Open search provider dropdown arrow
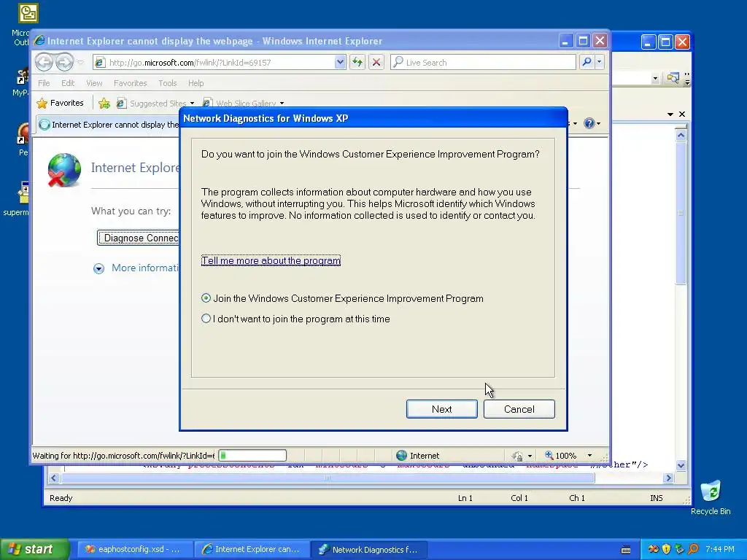This screenshot has width=747, height=560. pyautogui.click(x=600, y=62)
